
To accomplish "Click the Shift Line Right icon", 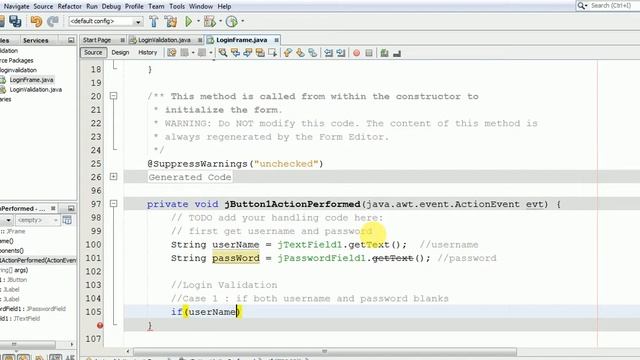I will [341, 53].
